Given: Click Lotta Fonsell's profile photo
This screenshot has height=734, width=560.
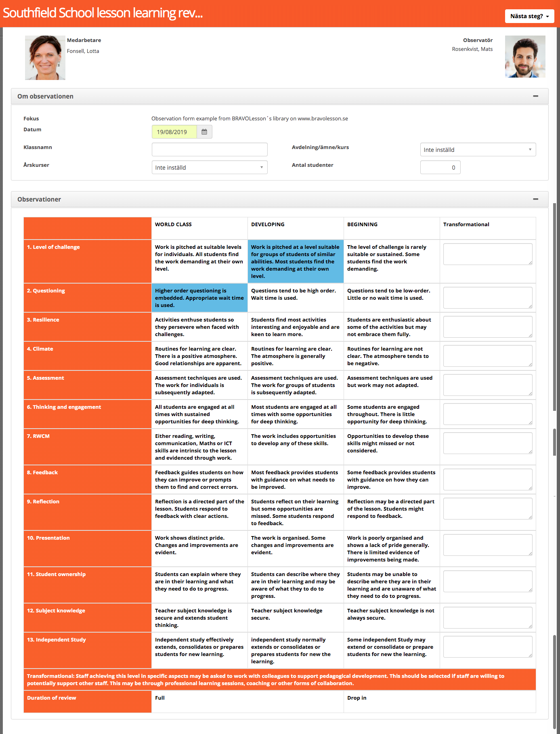Looking at the screenshot, I should click(x=45, y=58).
